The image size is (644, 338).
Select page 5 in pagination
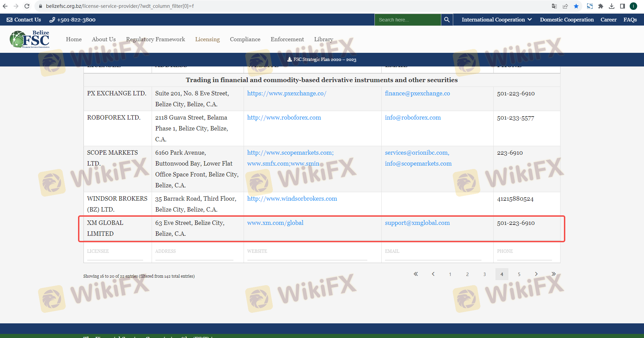pyautogui.click(x=519, y=274)
